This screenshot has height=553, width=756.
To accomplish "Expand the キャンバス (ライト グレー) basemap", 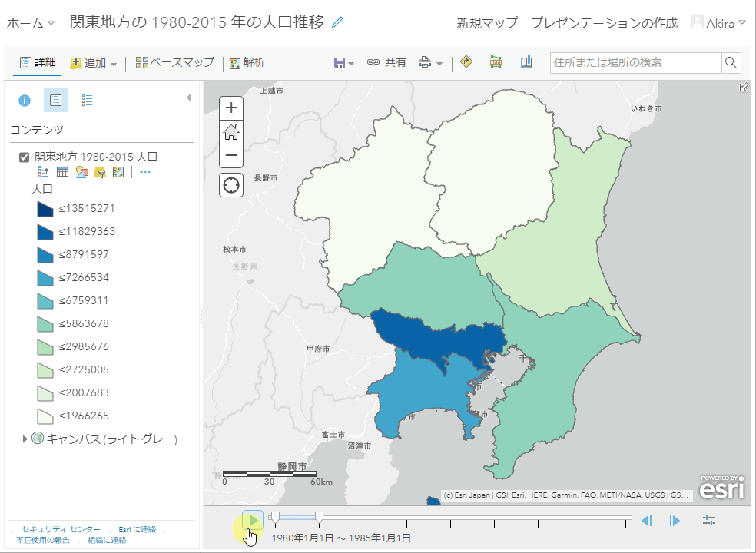I will point(25,439).
